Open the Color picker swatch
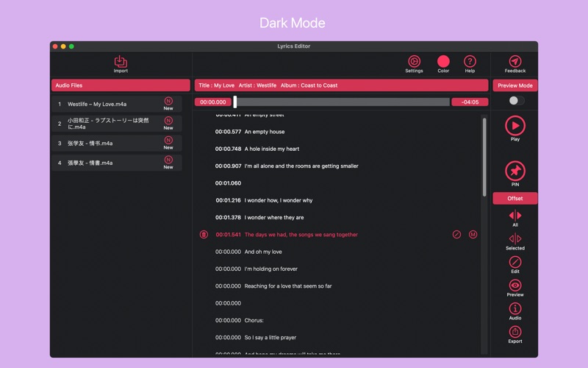Screen dimensions: 588x368 tap(443, 61)
